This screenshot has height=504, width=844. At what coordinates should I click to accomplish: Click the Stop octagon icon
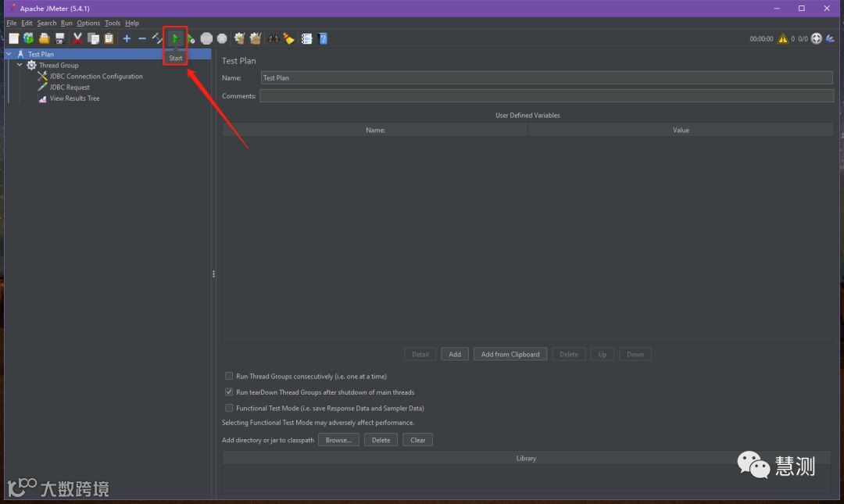point(206,38)
